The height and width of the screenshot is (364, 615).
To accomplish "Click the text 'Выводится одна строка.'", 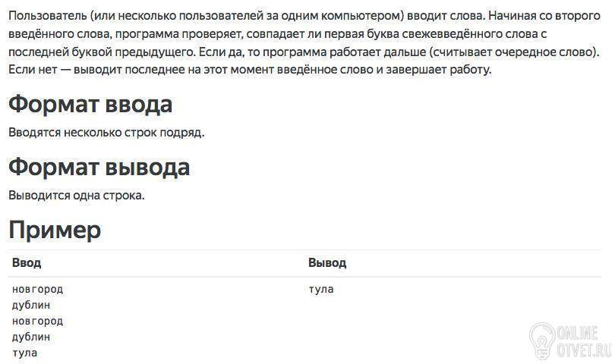I will (x=77, y=195).
